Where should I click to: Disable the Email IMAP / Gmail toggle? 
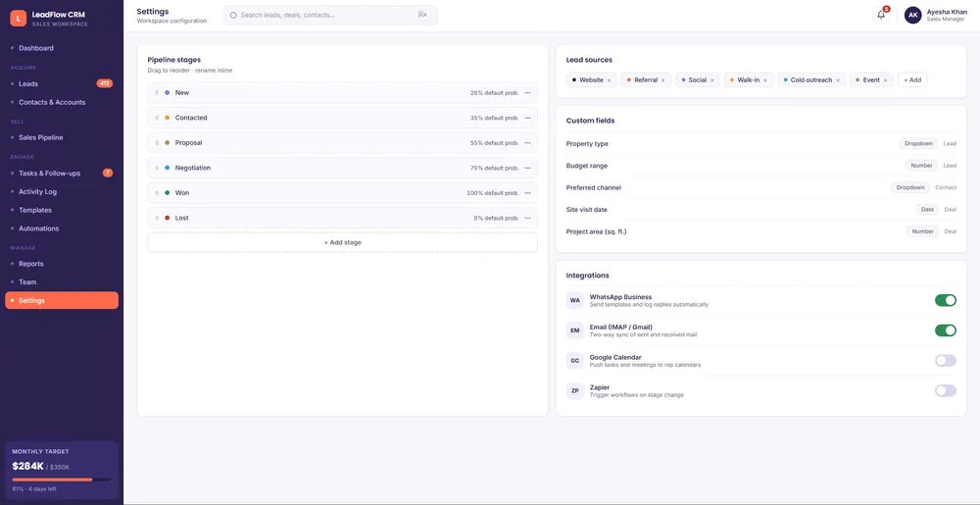[945, 330]
